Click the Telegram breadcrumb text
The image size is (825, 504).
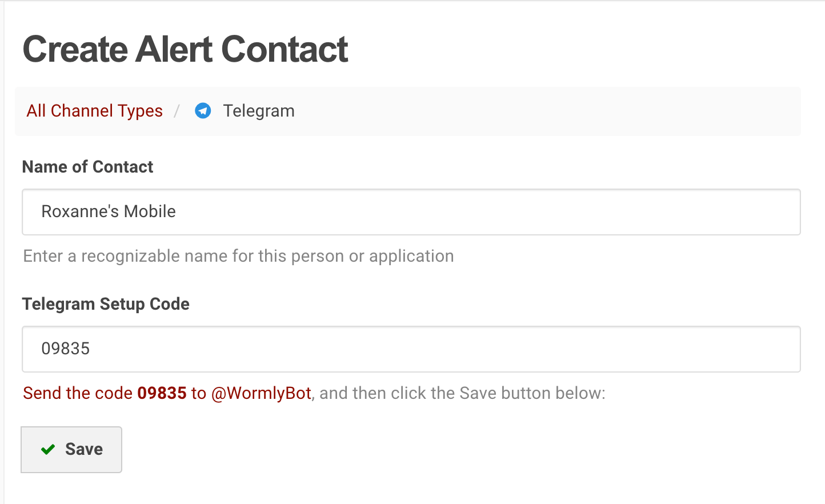pyautogui.click(x=259, y=111)
